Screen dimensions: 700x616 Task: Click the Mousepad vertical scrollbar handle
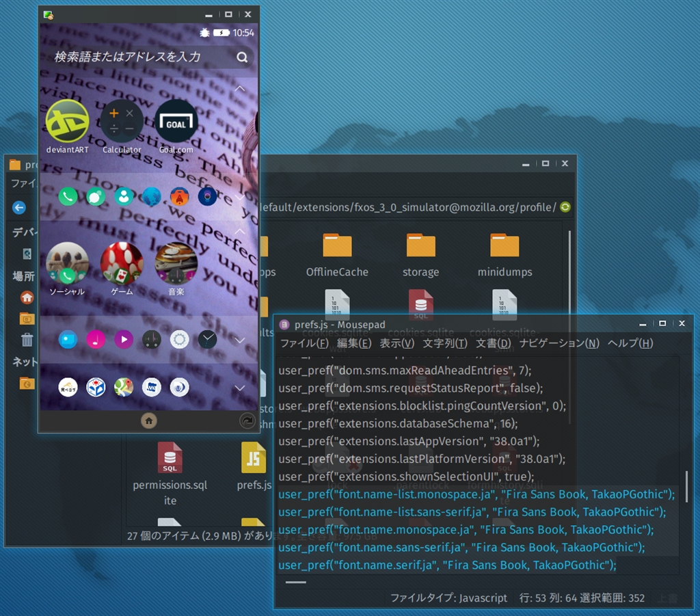point(686,487)
